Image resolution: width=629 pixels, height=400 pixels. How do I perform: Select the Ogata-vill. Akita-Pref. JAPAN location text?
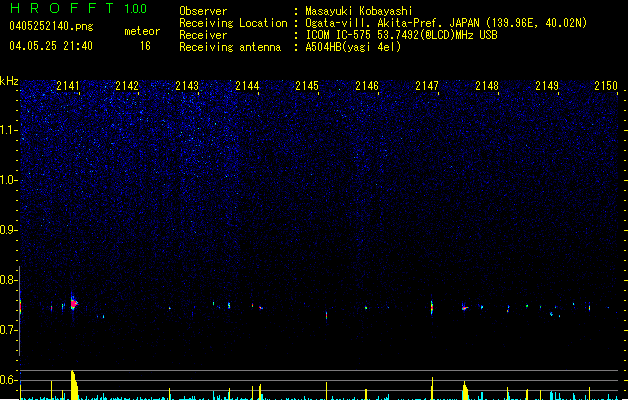446,23
